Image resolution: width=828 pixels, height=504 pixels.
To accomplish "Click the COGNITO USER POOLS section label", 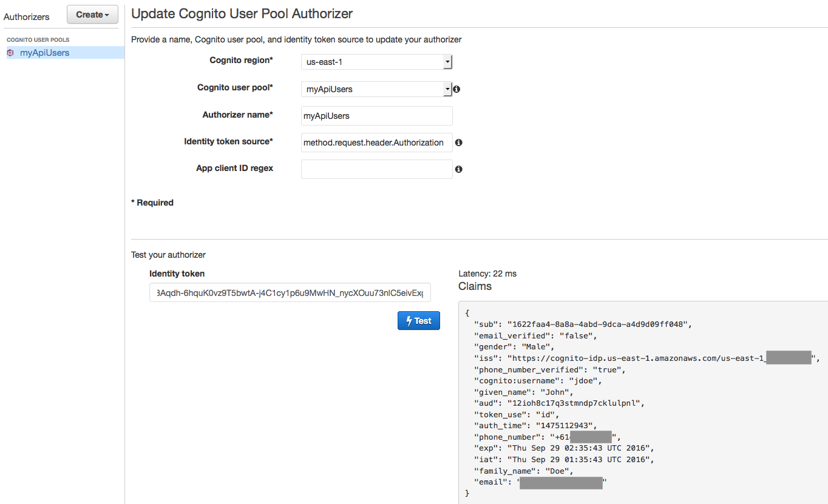I will pos(38,40).
